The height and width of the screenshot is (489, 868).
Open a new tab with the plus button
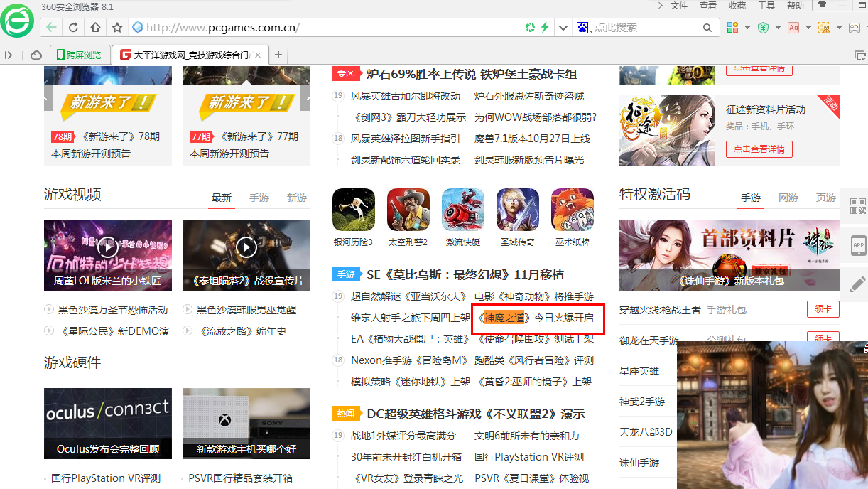pos(278,55)
